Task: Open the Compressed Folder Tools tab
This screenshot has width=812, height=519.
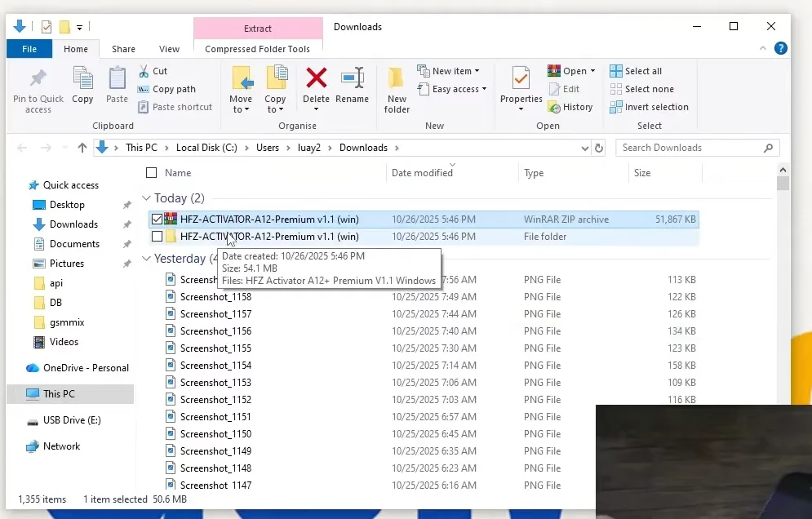Action: click(257, 49)
